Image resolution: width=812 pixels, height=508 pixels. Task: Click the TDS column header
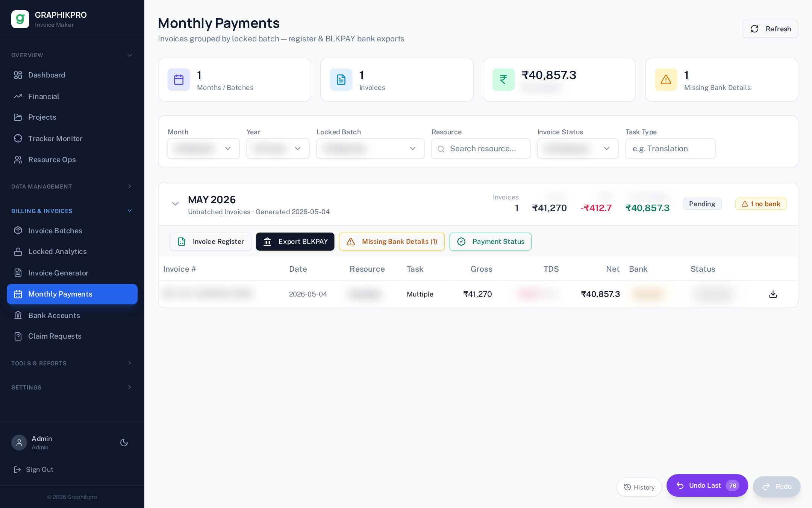(x=551, y=269)
